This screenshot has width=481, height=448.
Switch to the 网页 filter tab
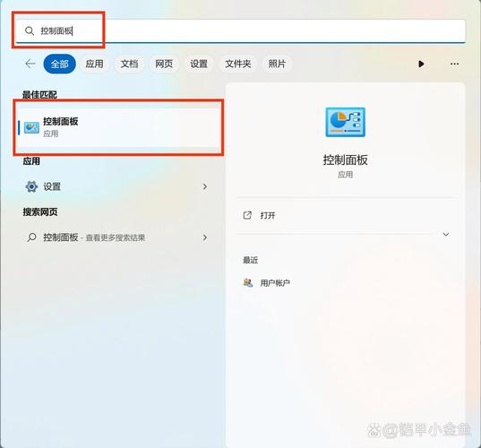(x=164, y=64)
